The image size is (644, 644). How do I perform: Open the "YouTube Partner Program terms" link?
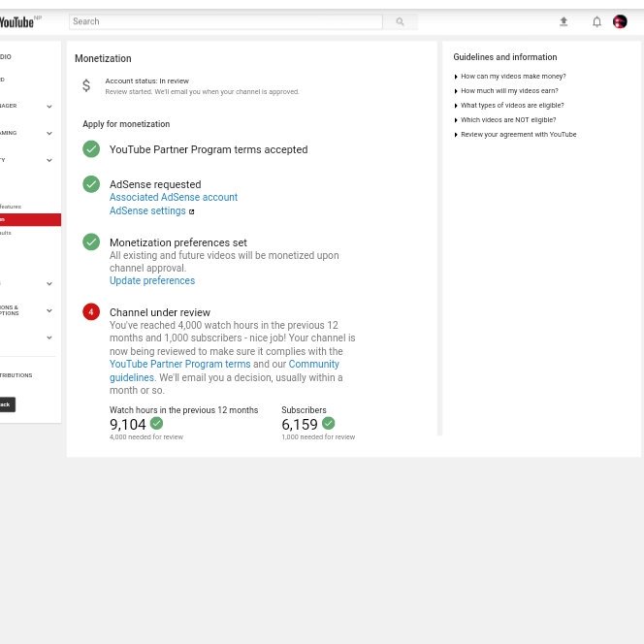[x=179, y=364]
